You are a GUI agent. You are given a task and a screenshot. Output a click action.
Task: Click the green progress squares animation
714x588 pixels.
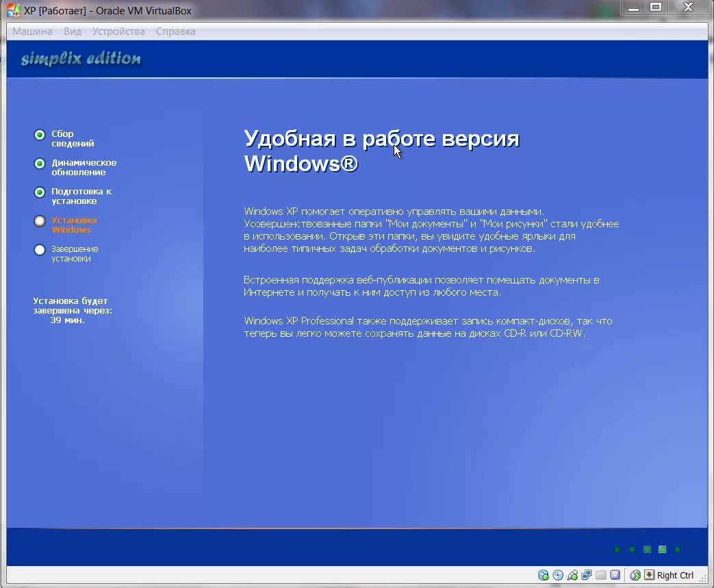tap(647, 549)
